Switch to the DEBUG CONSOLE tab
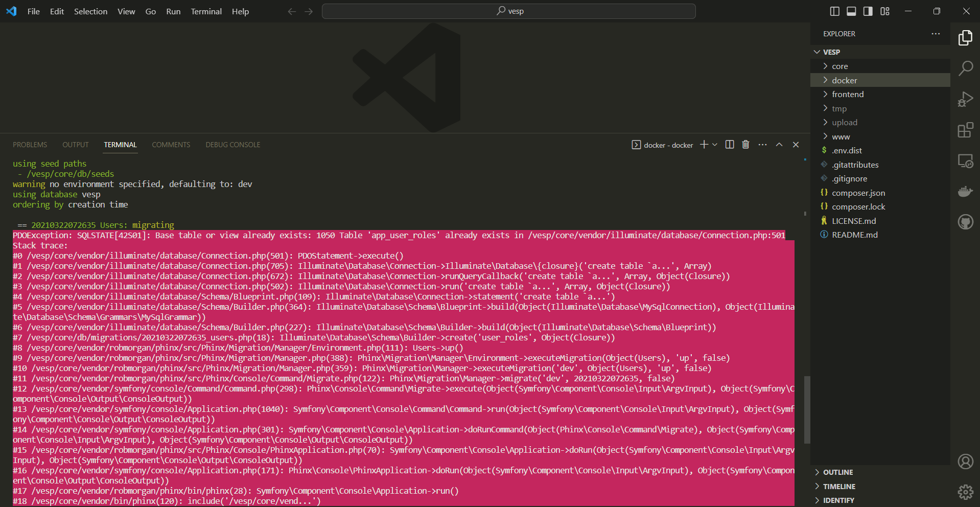This screenshot has height=507, width=980. point(233,145)
